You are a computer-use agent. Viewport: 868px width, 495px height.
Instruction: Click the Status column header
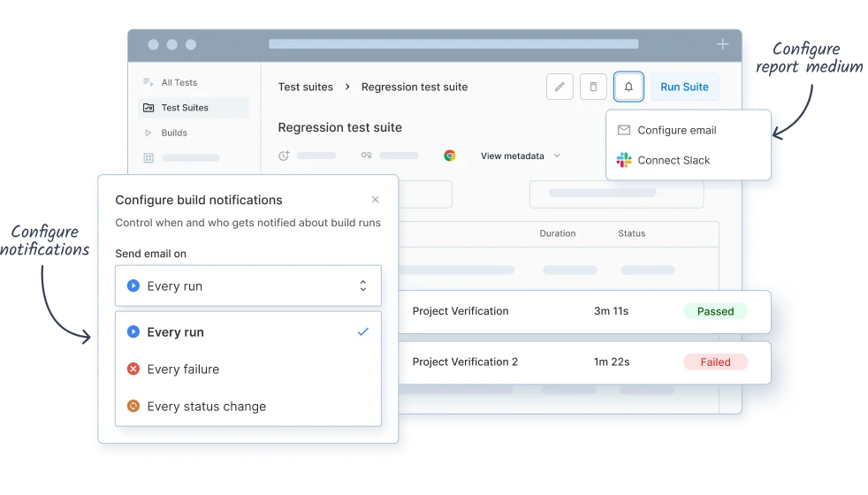pyautogui.click(x=632, y=233)
